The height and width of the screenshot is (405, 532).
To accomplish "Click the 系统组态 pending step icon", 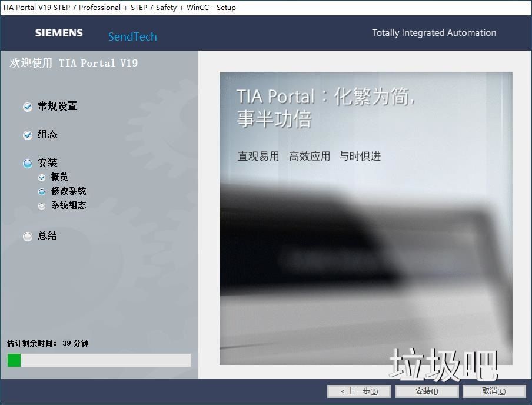I will (x=41, y=205).
